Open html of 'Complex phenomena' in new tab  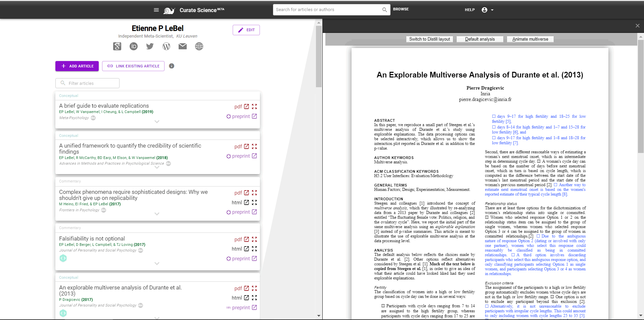click(246, 202)
